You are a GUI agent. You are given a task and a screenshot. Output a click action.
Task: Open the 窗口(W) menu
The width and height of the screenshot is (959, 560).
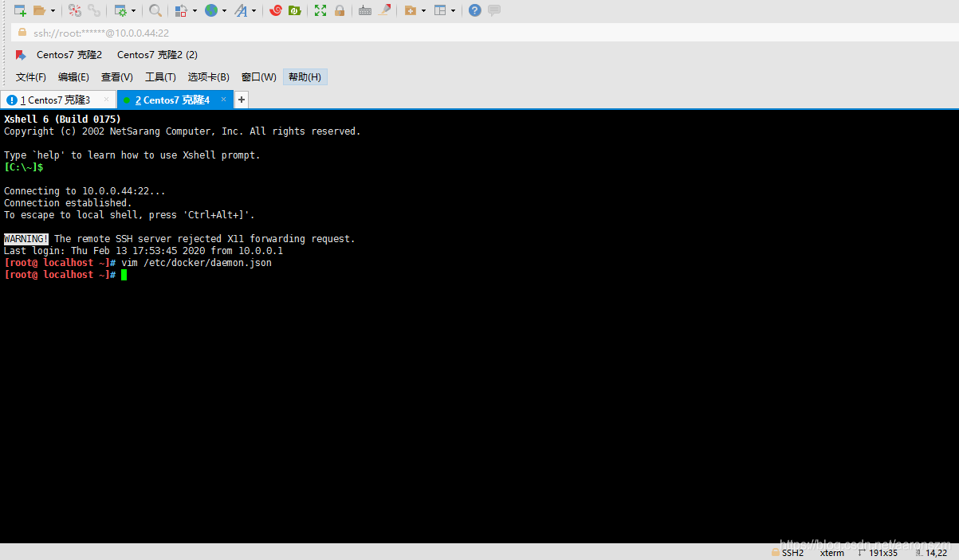(259, 77)
